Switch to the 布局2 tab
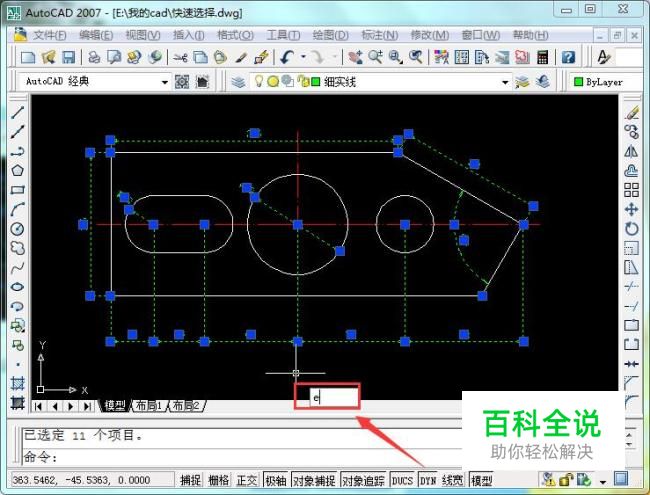This screenshot has height=495, width=650. [x=186, y=406]
